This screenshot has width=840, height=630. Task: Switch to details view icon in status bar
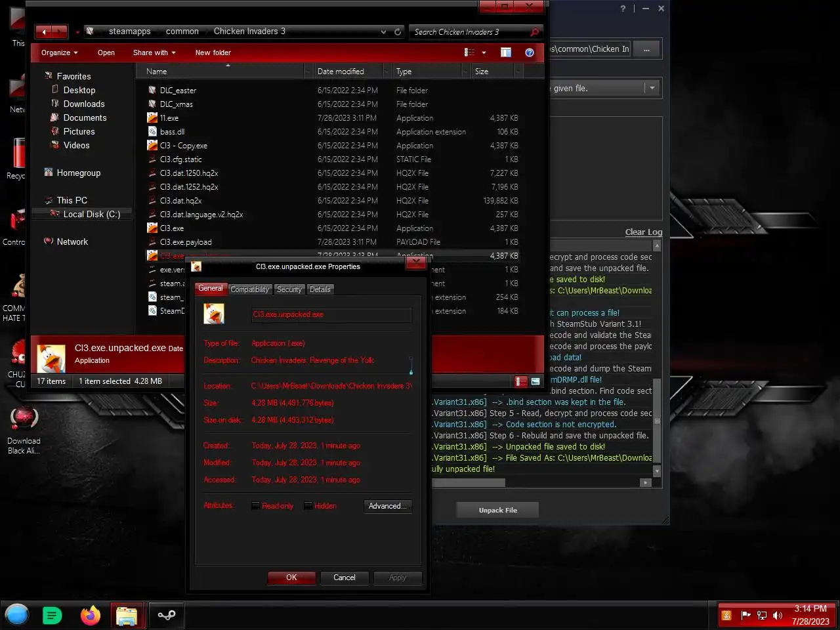[x=521, y=381]
